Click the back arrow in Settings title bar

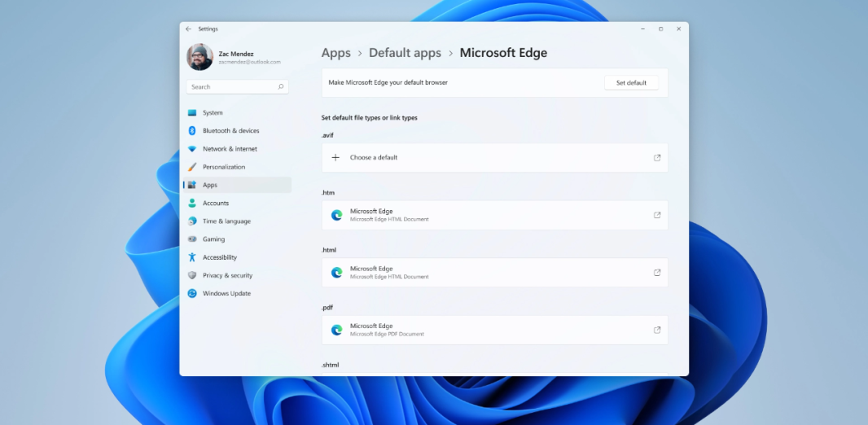[189, 28]
